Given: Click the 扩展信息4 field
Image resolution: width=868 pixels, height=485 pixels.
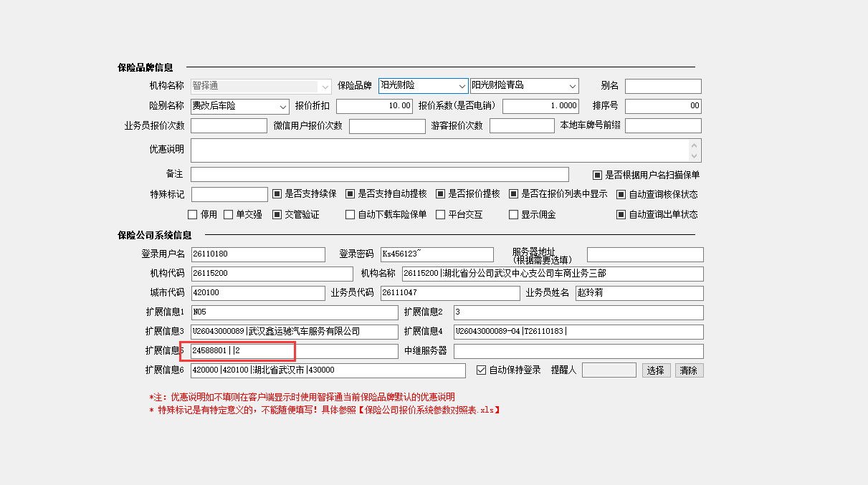Looking at the screenshot, I should [x=578, y=332].
